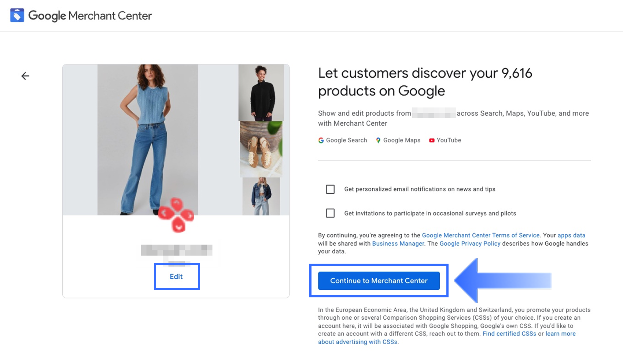The height and width of the screenshot is (364, 623).
Task: Click the Google Search icon
Action: click(321, 140)
